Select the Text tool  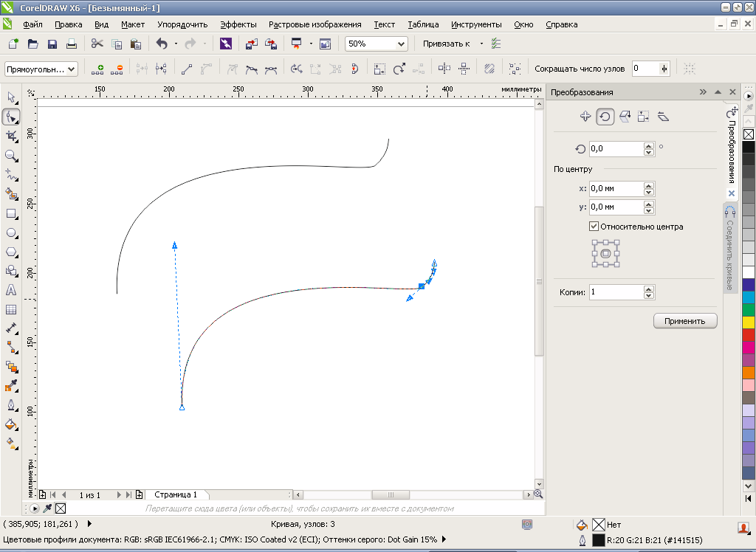11,290
